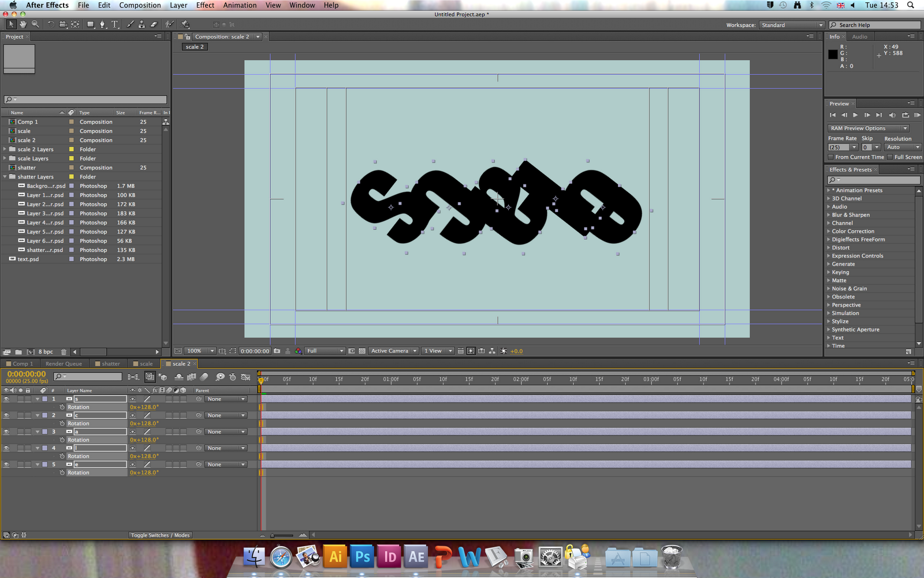
Task: Expand Blur & Sharpen effects category
Action: pyautogui.click(x=829, y=215)
